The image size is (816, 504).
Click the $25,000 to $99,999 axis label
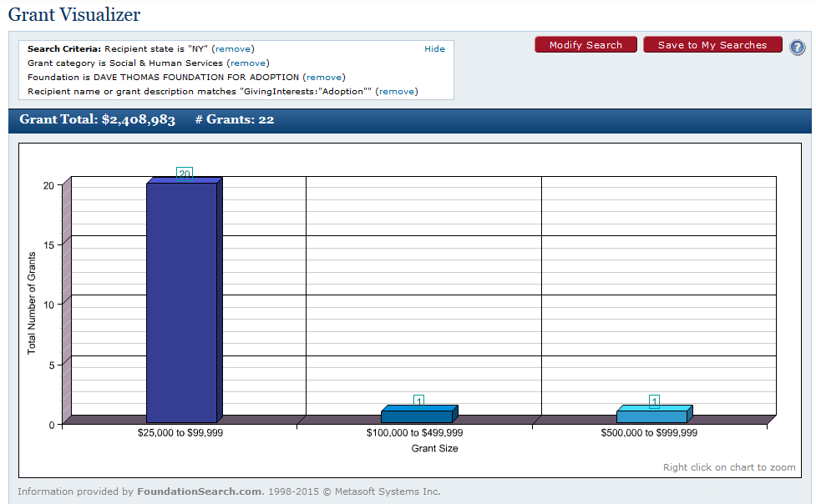click(x=180, y=433)
